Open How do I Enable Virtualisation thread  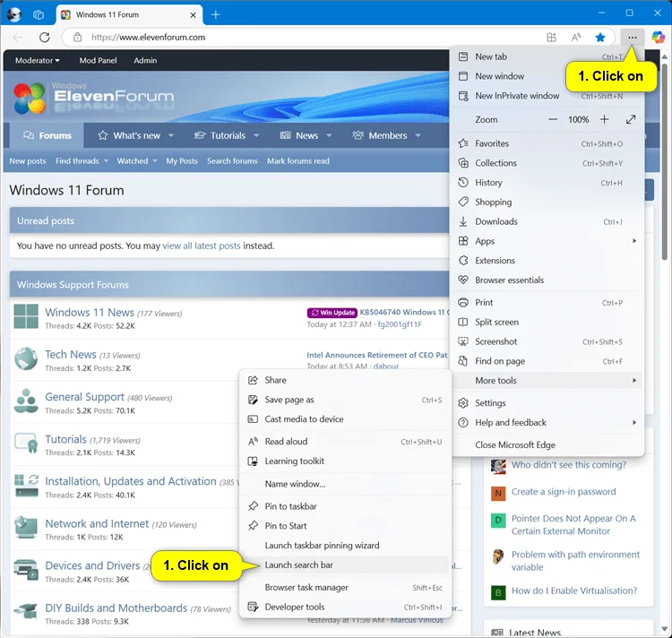click(x=574, y=591)
